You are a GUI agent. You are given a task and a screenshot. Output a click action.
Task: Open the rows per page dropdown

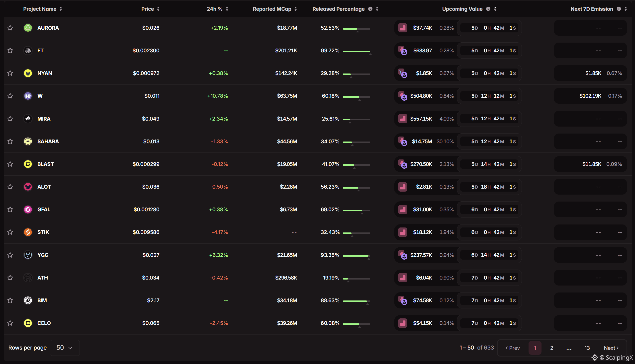(x=65, y=348)
